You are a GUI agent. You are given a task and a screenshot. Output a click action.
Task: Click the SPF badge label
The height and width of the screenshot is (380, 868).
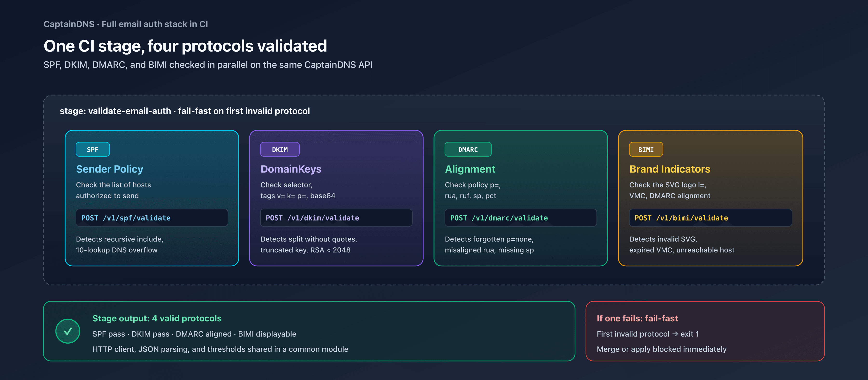[93, 149]
